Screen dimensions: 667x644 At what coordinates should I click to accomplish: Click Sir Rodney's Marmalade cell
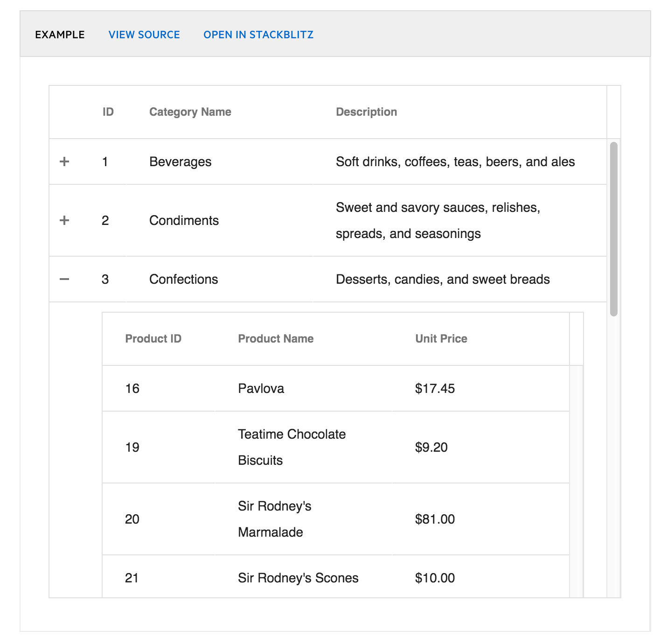[x=303, y=519]
